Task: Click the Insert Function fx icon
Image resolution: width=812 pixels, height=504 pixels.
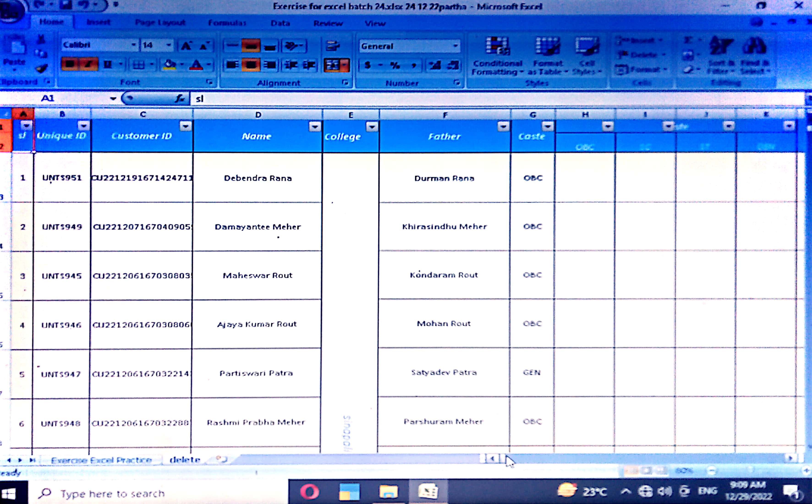Action: [x=180, y=98]
